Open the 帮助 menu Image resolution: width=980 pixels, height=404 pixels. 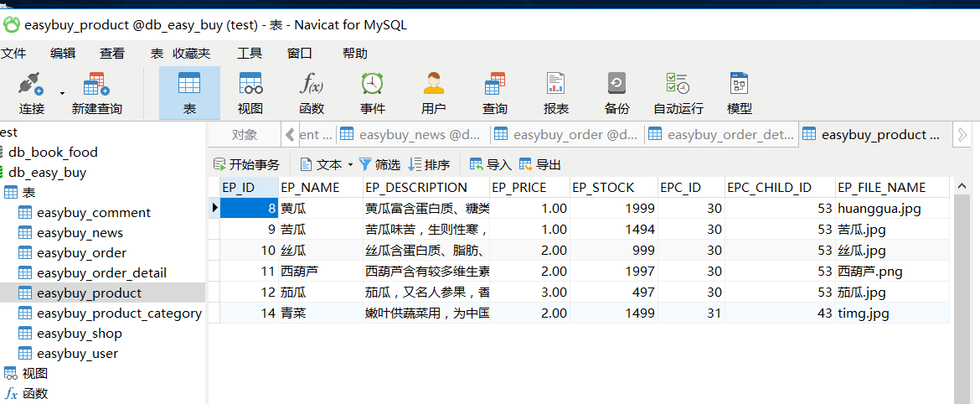click(x=355, y=54)
